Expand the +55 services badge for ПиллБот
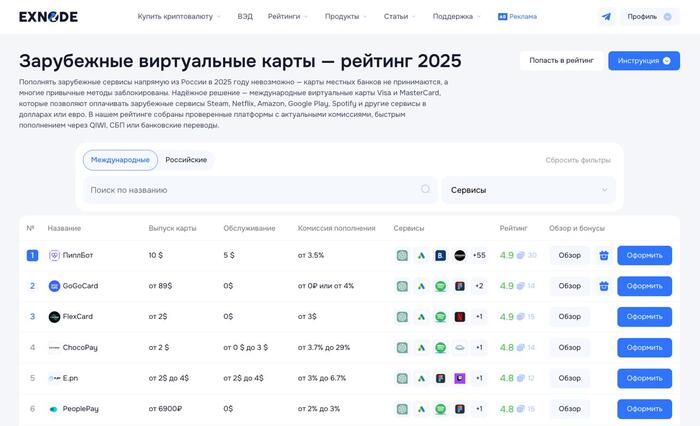Image resolution: width=700 pixels, height=426 pixels. click(479, 255)
